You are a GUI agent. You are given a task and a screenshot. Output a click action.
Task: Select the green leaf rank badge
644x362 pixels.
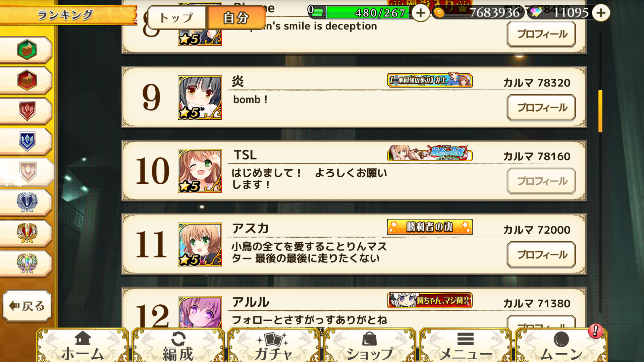tap(26, 50)
